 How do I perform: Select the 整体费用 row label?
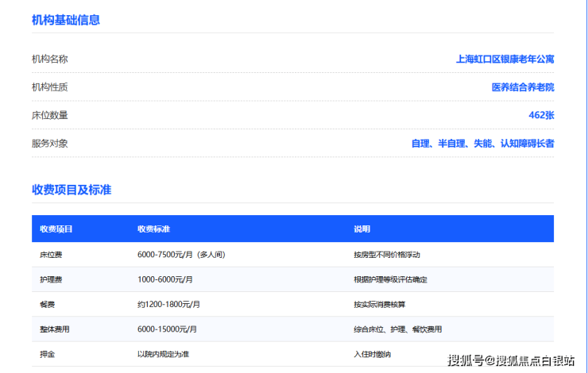pyautogui.click(x=54, y=329)
